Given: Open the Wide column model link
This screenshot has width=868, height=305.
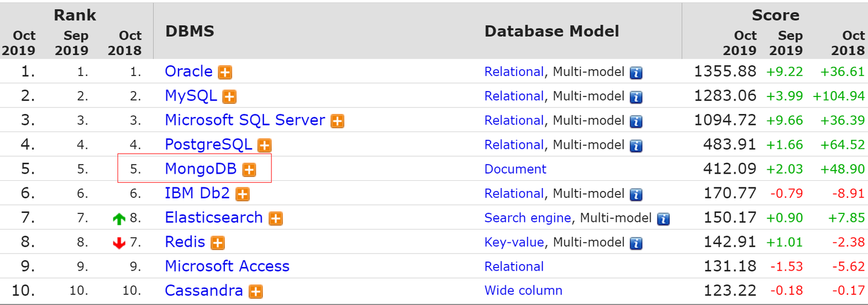Looking at the screenshot, I should click(523, 291).
